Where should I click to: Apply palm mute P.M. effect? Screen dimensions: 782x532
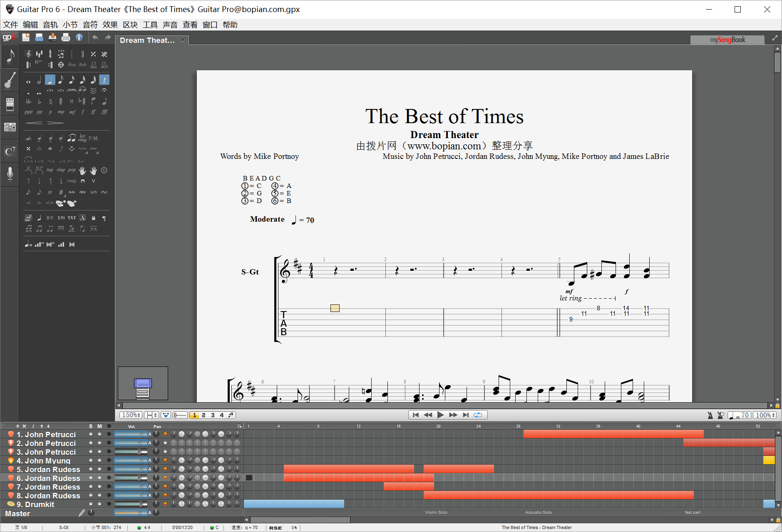(x=94, y=138)
